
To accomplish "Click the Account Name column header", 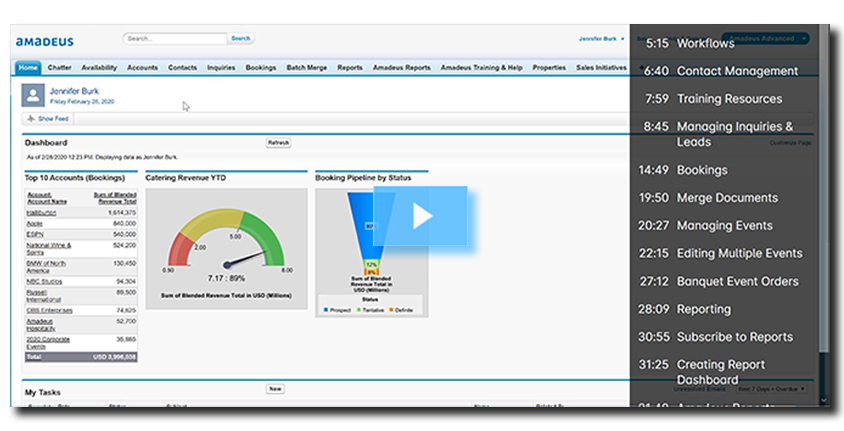I will 47,198.
